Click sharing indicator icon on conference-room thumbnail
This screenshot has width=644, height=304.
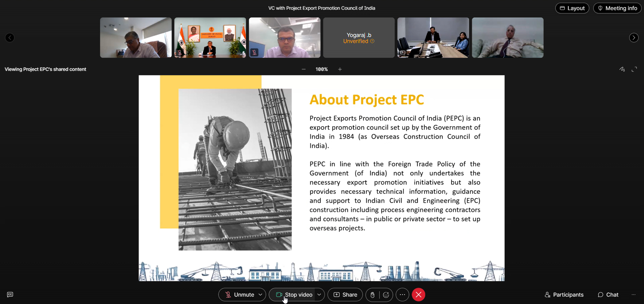[x=402, y=52]
